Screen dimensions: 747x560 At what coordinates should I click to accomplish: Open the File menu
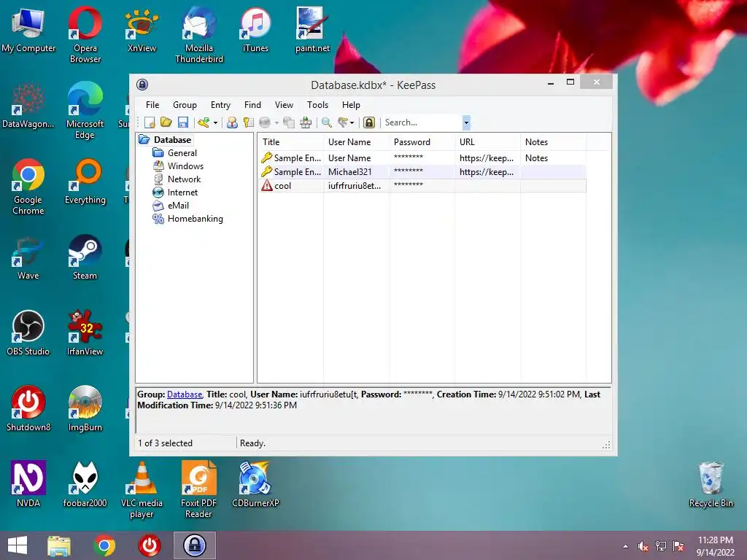(152, 105)
